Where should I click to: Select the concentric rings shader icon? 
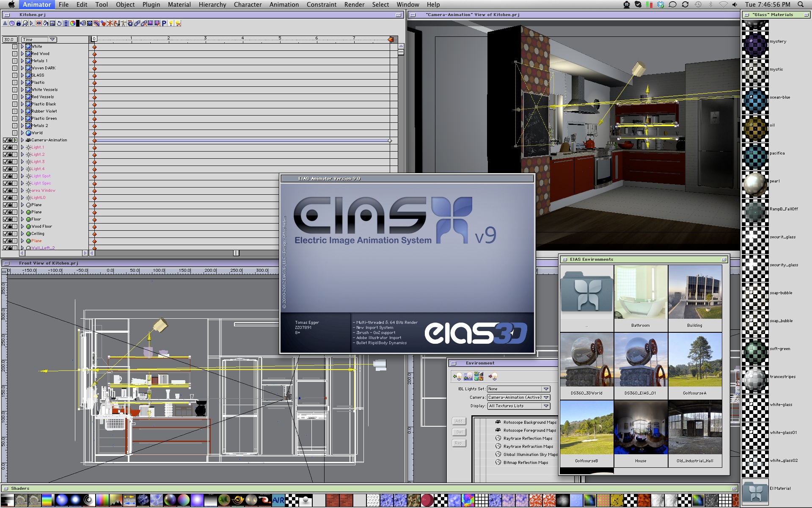pyautogui.click(x=88, y=500)
